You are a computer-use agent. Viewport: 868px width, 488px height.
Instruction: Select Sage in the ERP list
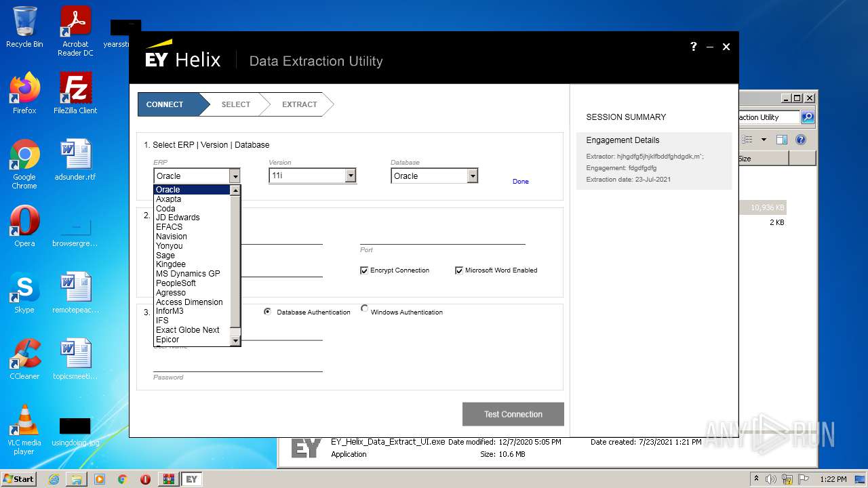(192, 256)
